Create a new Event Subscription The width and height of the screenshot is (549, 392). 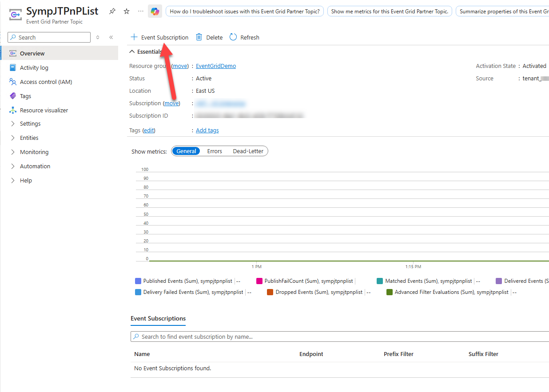click(x=159, y=37)
